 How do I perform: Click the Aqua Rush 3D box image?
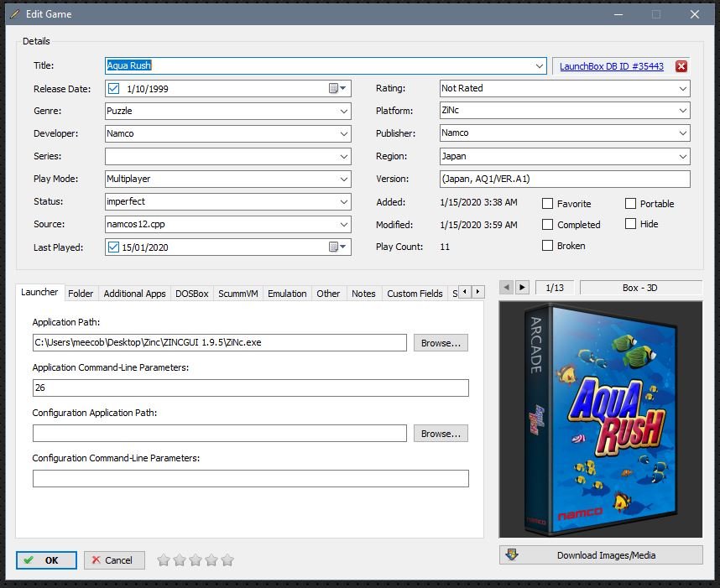[x=601, y=419]
